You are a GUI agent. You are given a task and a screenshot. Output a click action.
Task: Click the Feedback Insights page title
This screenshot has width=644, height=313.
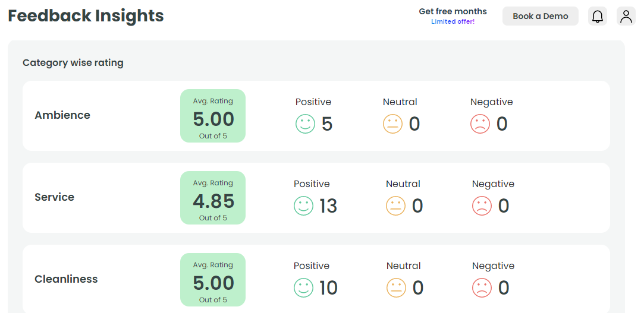pos(86,16)
